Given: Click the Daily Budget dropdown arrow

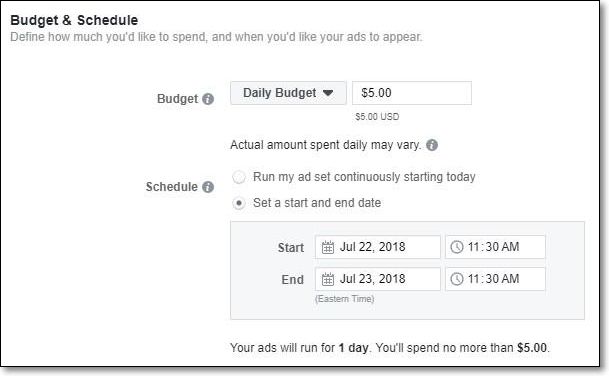Looking at the screenshot, I should [328, 93].
